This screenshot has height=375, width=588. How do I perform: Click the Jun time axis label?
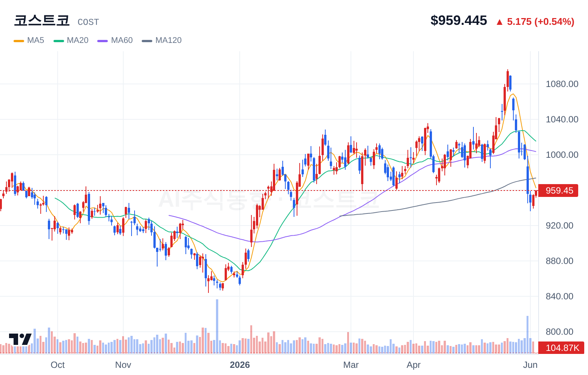530,365
